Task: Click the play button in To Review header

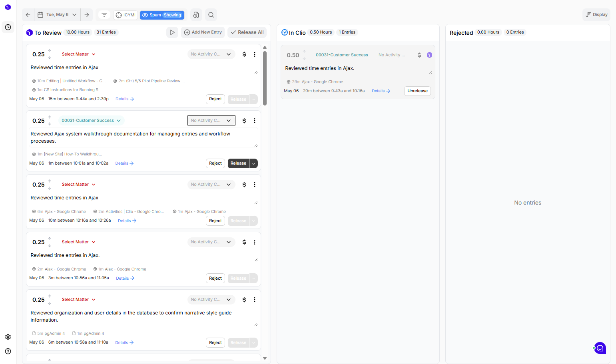Action: click(x=172, y=32)
